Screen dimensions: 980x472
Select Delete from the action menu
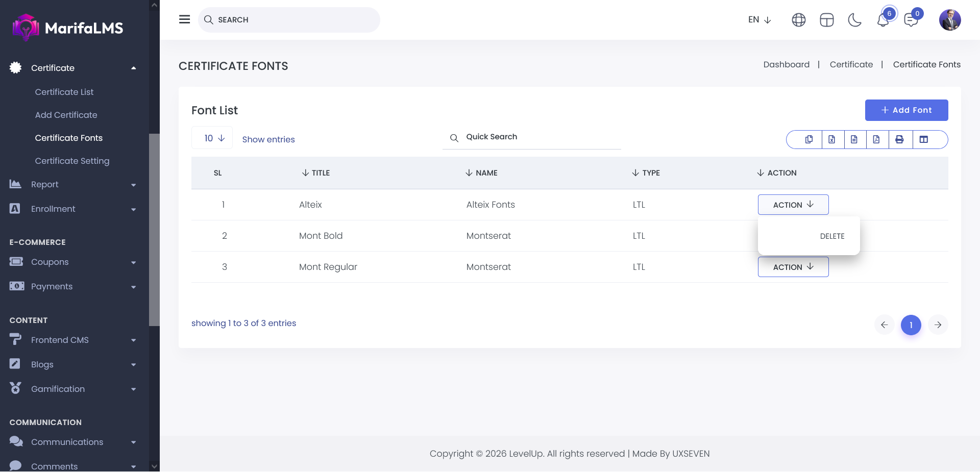(x=832, y=236)
